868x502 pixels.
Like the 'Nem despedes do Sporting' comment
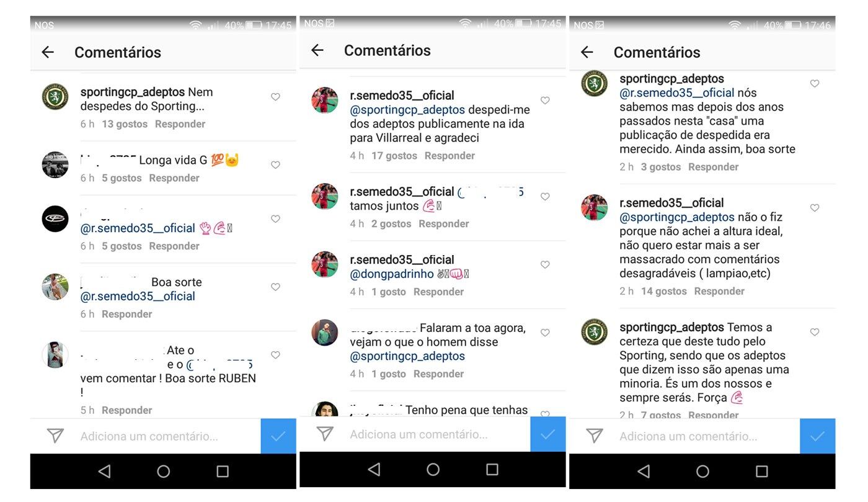pos(275,97)
